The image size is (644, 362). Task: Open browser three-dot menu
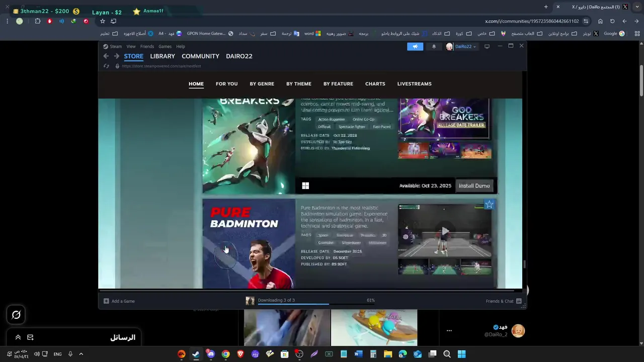[x=7, y=21]
